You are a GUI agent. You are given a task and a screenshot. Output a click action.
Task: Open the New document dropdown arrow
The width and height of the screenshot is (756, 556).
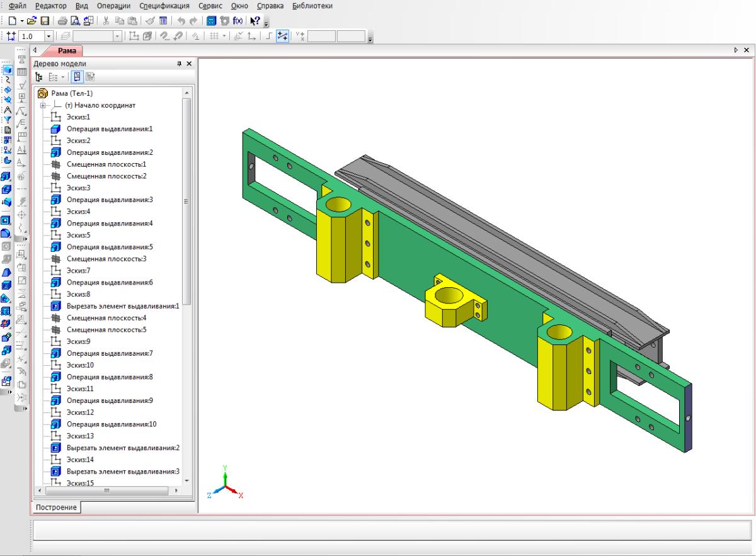22,21
